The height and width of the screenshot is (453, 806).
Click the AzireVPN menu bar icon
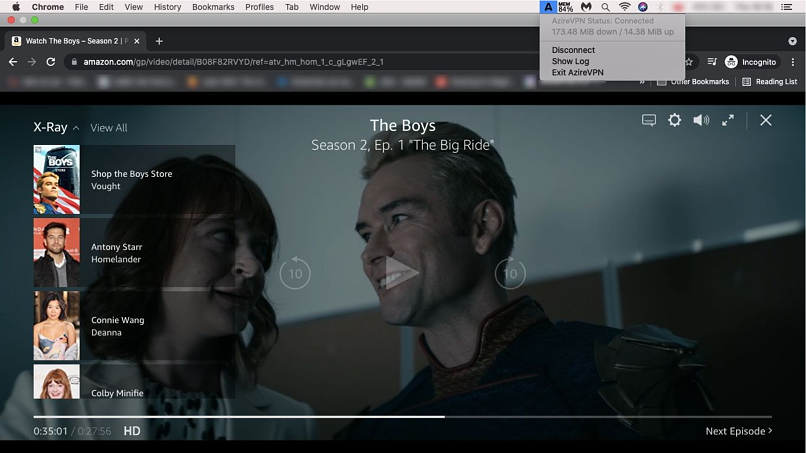pos(548,7)
